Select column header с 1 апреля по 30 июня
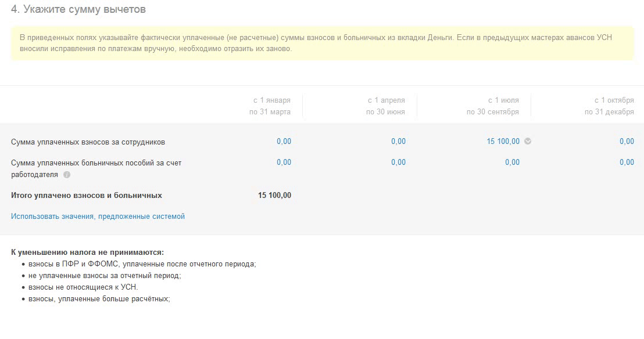The height and width of the screenshot is (339, 644). click(x=385, y=106)
